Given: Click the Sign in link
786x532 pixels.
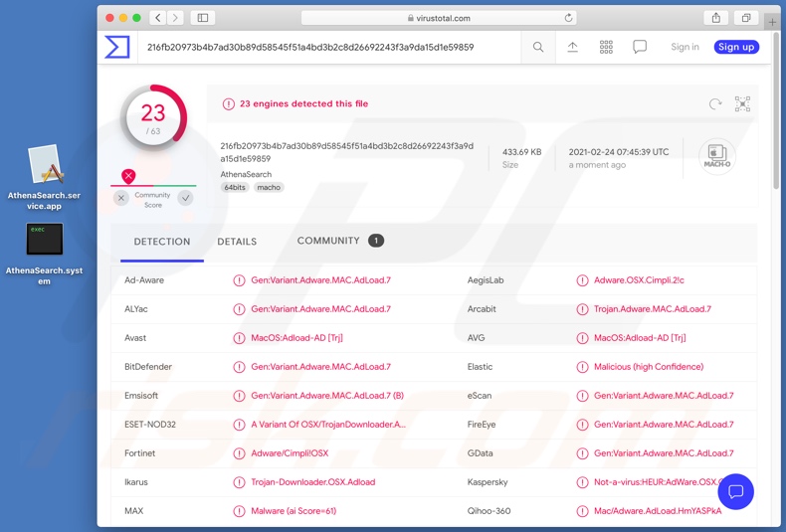Looking at the screenshot, I should 685,47.
